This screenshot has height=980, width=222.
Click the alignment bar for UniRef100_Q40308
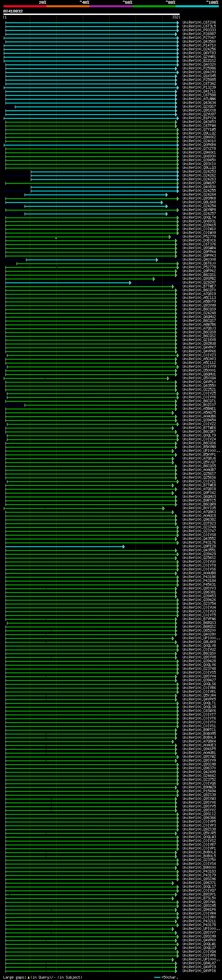pyautogui.click(x=92, y=260)
